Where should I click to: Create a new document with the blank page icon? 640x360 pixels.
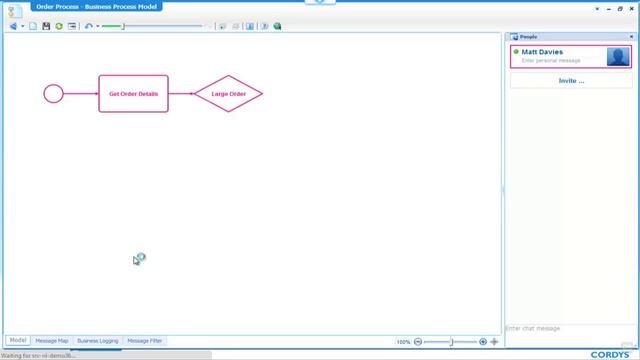click(x=33, y=26)
